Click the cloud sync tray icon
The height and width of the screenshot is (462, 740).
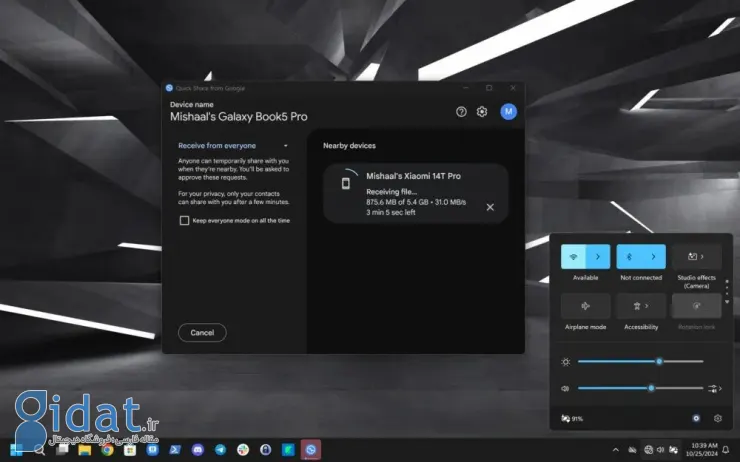pos(632,450)
